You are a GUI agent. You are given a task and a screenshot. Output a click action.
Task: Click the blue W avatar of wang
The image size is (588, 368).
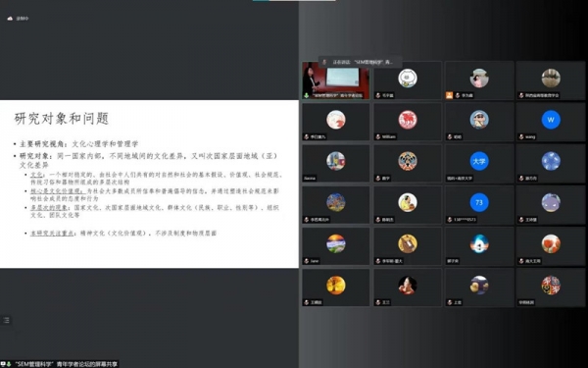tap(551, 120)
